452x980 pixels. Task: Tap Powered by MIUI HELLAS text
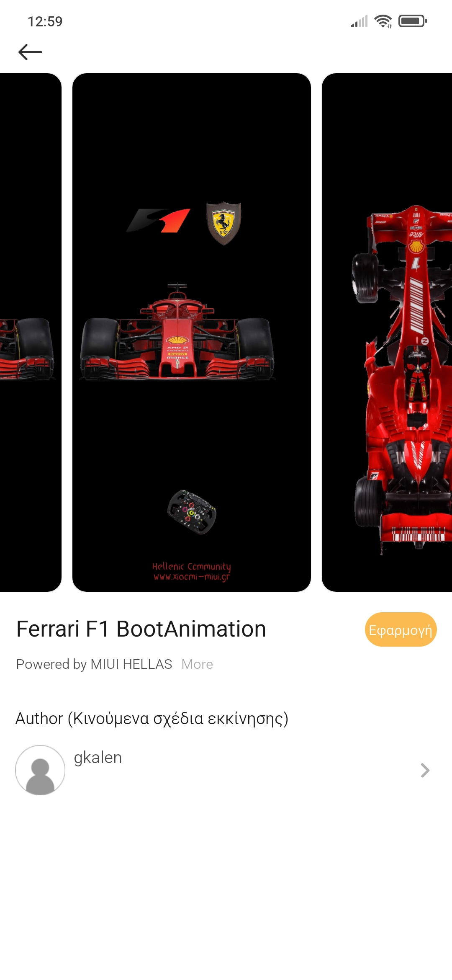click(94, 664)
